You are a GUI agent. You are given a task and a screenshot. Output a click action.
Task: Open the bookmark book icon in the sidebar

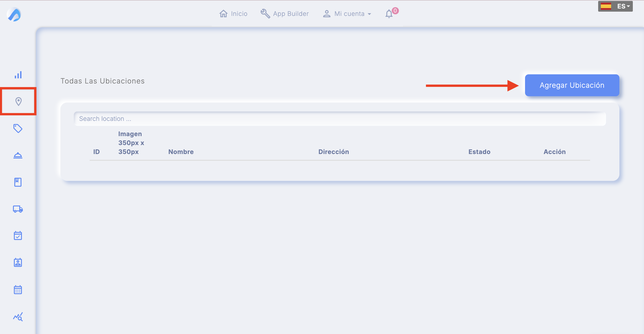pyautogui.click(x=18, y=182)
